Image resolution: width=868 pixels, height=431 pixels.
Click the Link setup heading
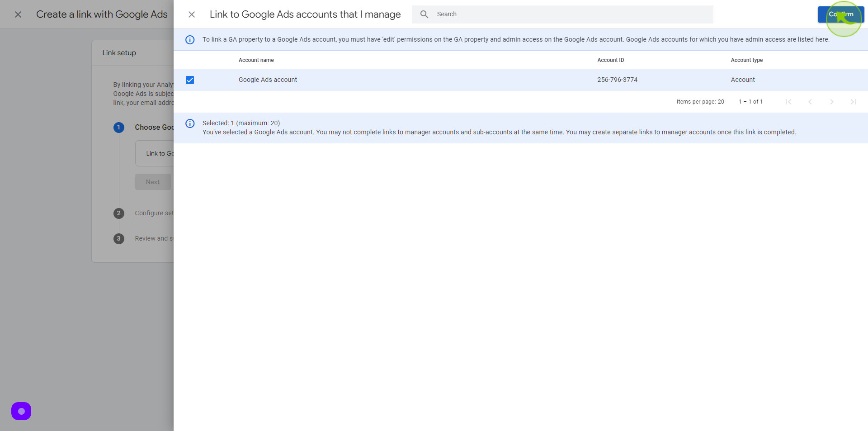coord(119,53)
